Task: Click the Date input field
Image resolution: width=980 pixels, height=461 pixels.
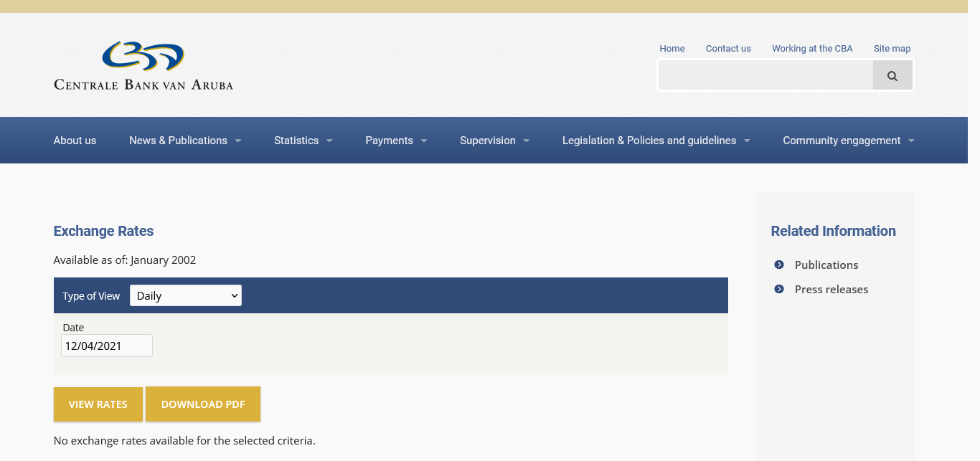Action: click(107, 346)
